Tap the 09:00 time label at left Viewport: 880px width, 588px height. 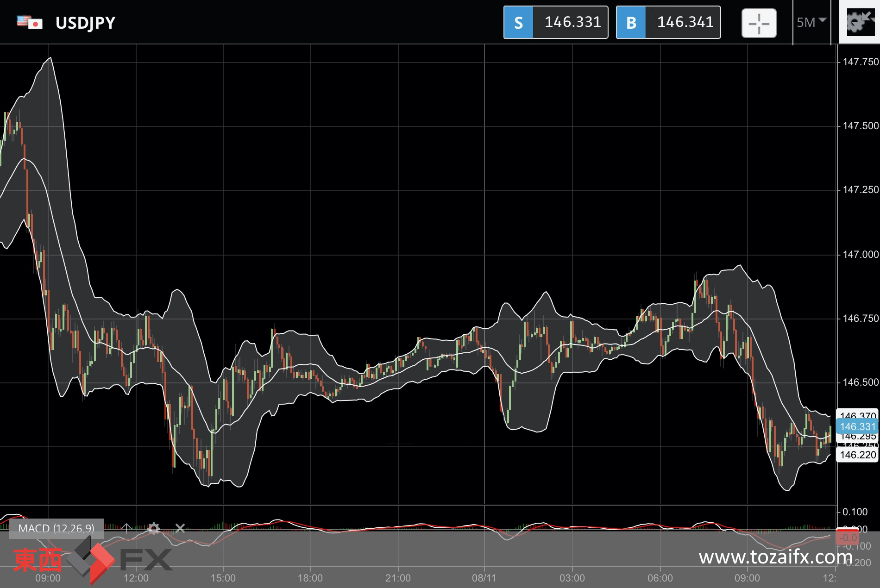[48, 578]
